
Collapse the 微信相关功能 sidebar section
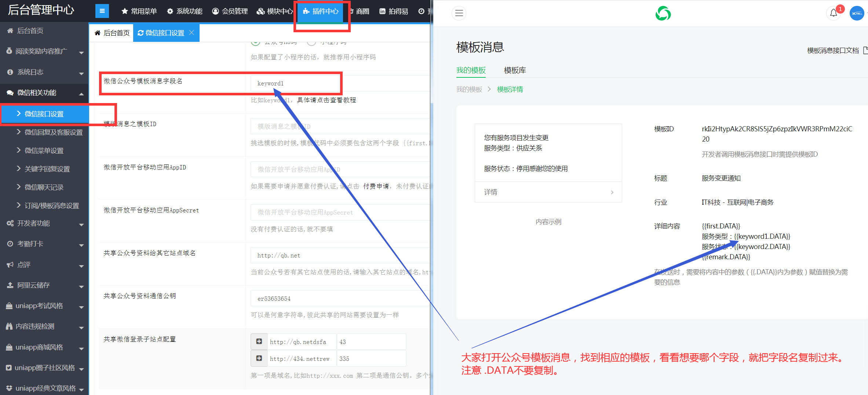click(44, 93)
